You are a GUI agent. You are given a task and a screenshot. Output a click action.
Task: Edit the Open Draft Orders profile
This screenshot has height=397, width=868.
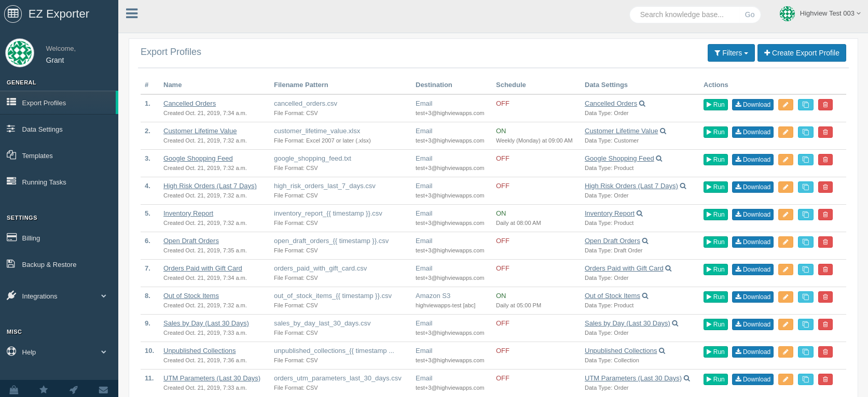pyautogui.click(x=786, y=242)
